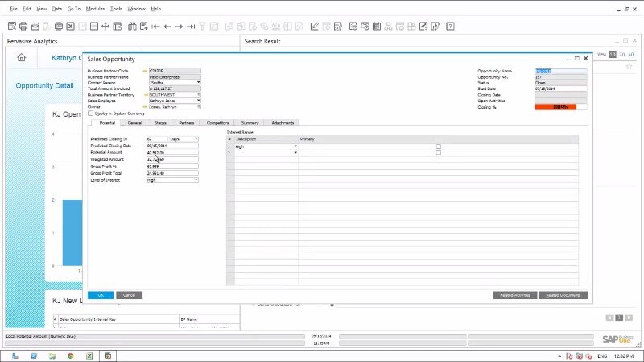Screen dimensions: 644x362
Task: Click the Print icon in the toolbar
Action: pyautogui.click(x=23, y=26)
